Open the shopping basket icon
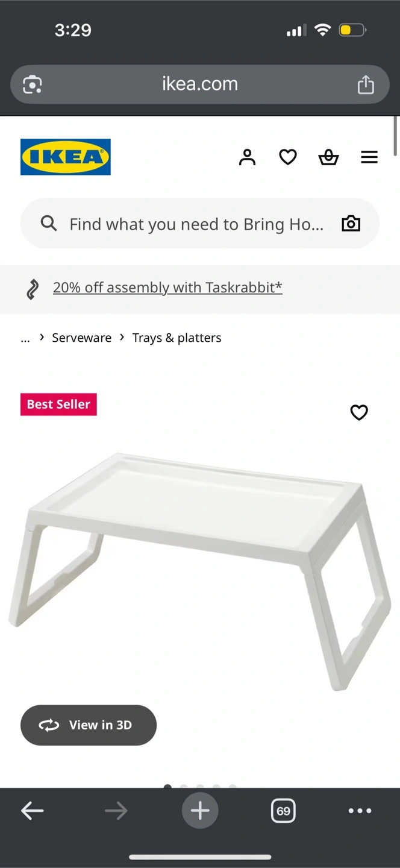This screenshot has width=400, height=868. (x=328, y=157)
